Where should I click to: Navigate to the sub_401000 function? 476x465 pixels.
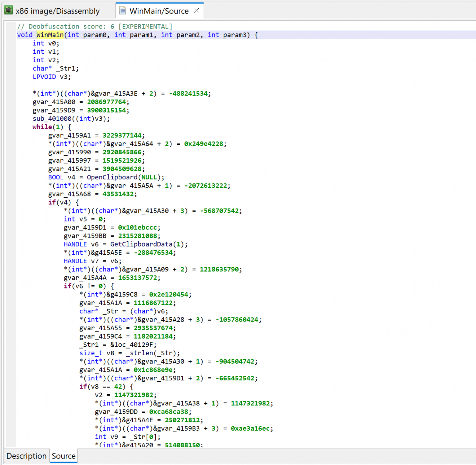(x=53, y=118)
